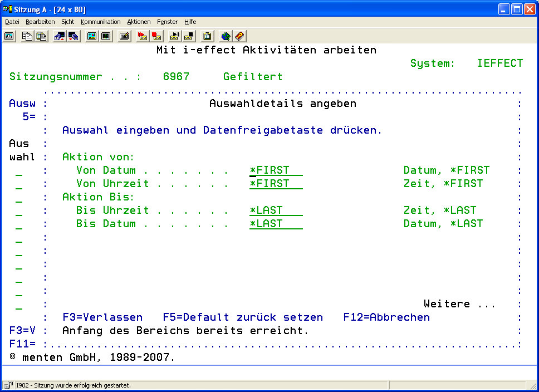The image size is (539, 392).
Task: Click the Send File to Host icon
Action: [x=59, y=36]
